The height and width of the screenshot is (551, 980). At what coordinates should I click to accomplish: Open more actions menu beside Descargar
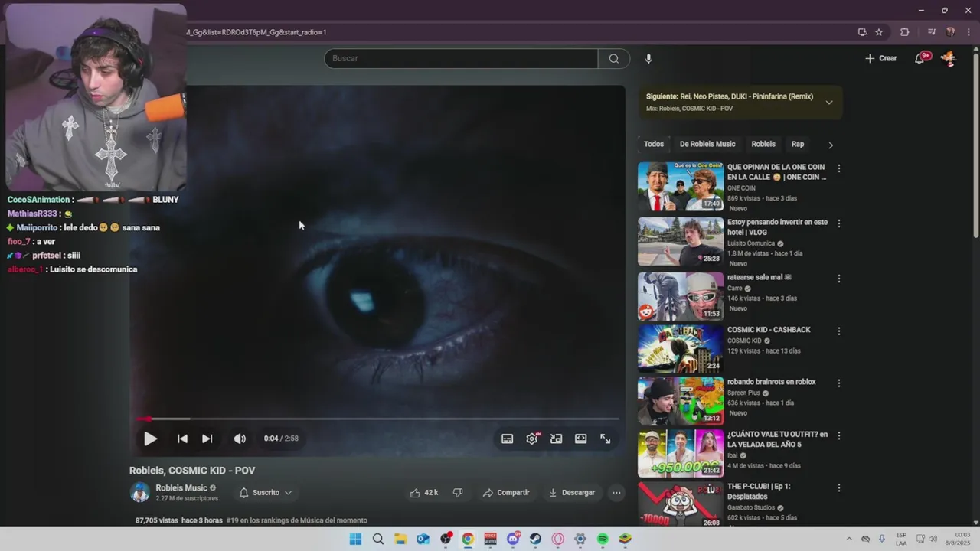(x=616, y=493)
